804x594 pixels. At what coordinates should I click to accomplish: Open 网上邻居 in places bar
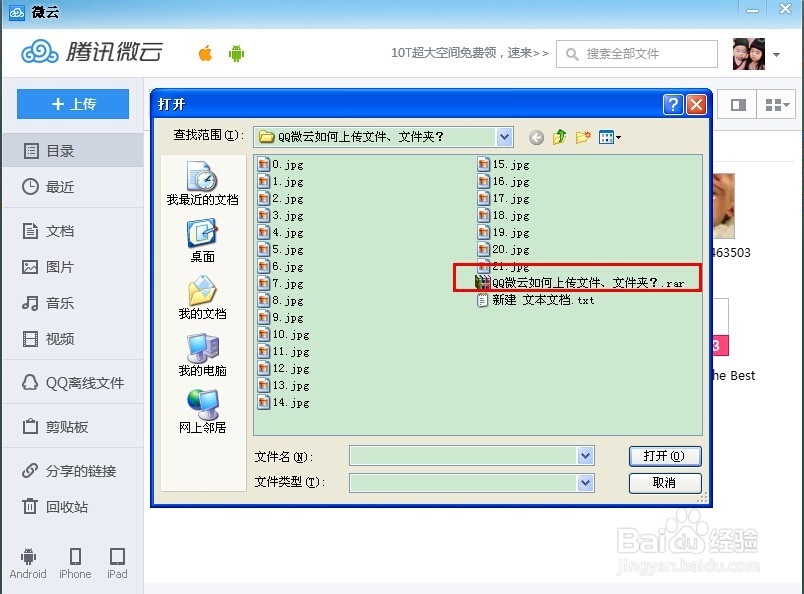[x=203, y=411]
